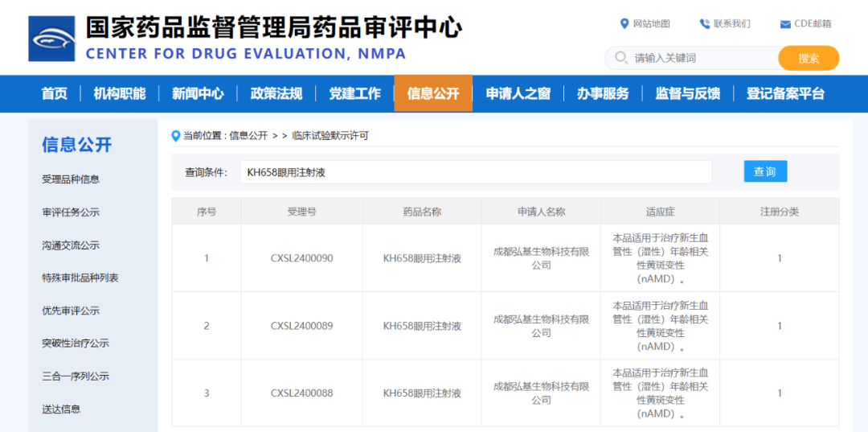Open the CDE邮箱 link
The image size is (868, 432).
click(x=813, y=24)
